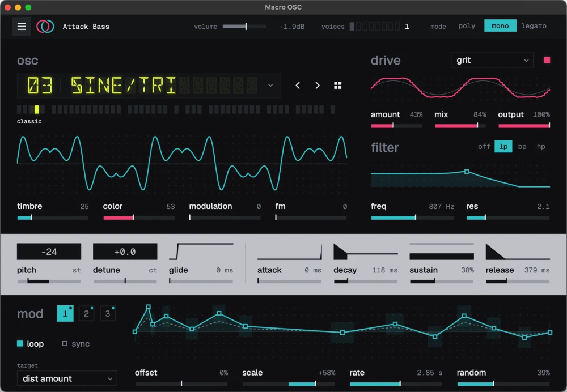
Task: Open the drive type grit dropdown
Action: [x=492, y=61]
